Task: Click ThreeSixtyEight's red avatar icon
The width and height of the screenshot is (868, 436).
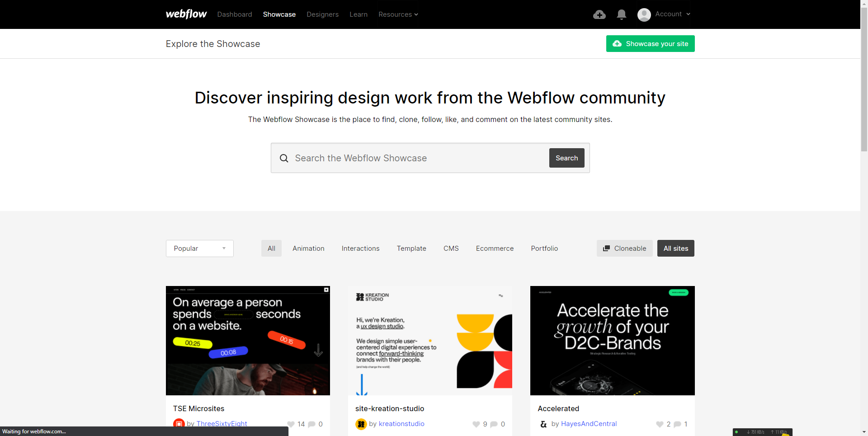Action: (x=179, y=424)
